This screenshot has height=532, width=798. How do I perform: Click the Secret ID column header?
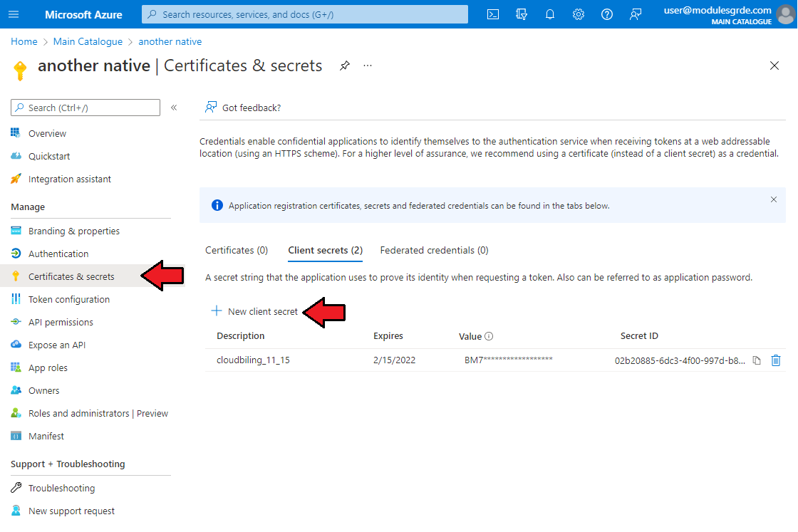coord(639,335)
